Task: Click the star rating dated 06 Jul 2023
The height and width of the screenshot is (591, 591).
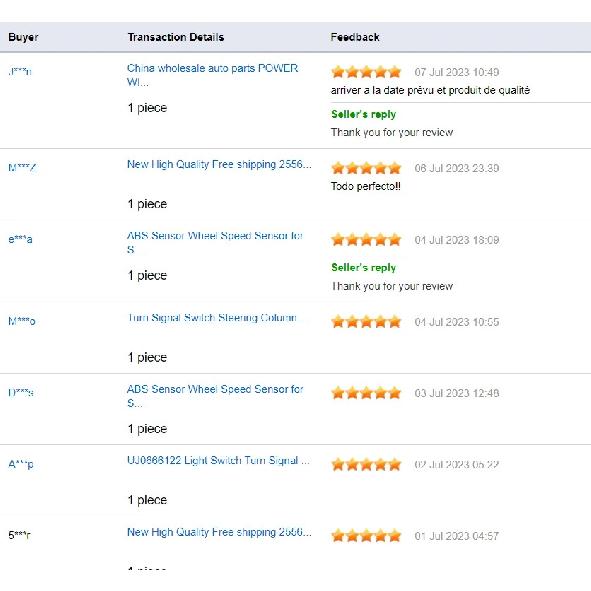Action: click(x=366, y=168)
